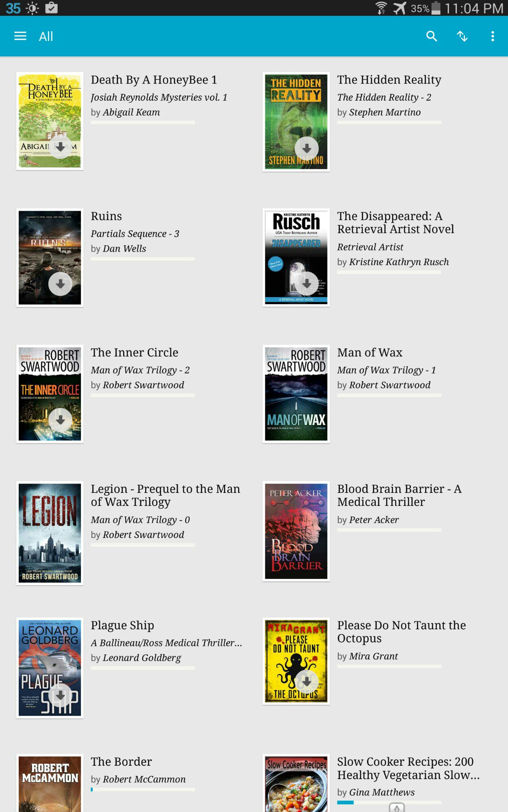This screenshot has width=508, height=812.
Task: Tap download arrow on The Inner Circle cover
Action: point(60,420)
